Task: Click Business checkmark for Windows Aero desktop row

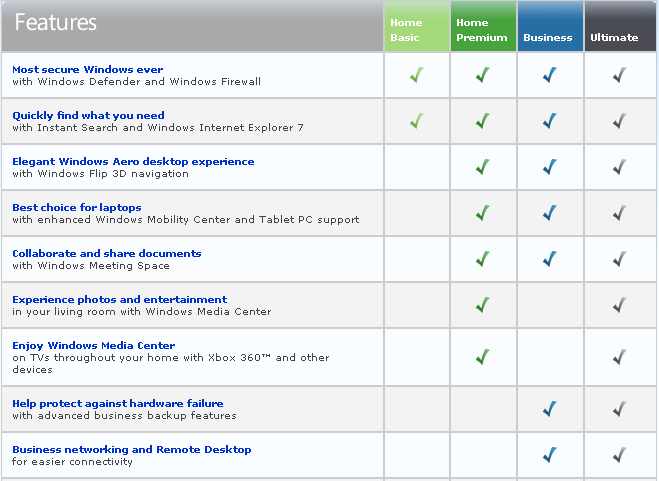Action: pyautogui.click(x=549, y=167)
